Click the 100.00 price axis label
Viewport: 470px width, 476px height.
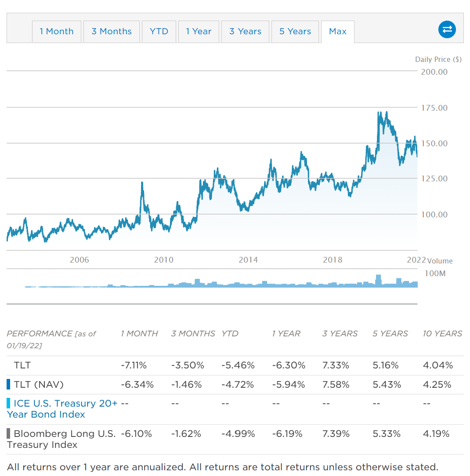tap(434, 215)
